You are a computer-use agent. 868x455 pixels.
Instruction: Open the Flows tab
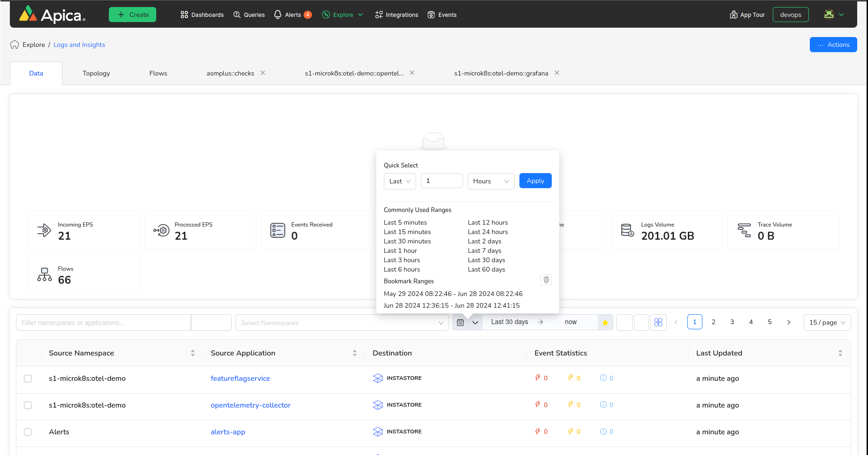pos(158,74)
